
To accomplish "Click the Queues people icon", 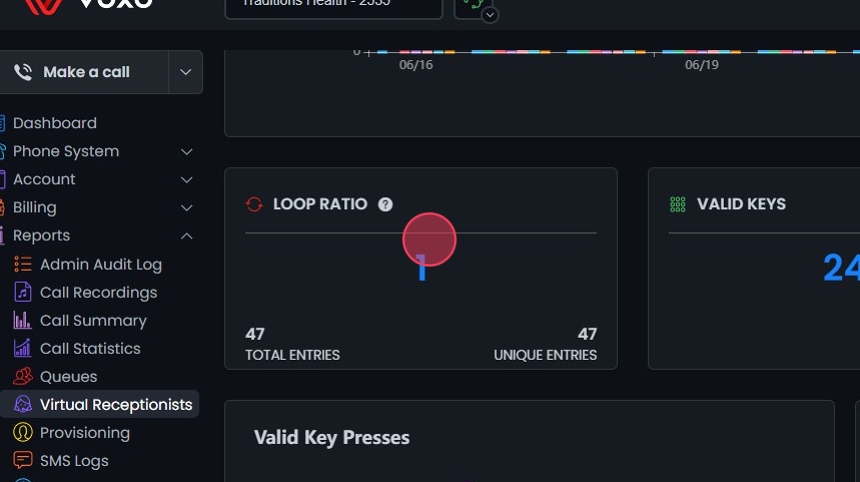I will click(x=22, y=376).
